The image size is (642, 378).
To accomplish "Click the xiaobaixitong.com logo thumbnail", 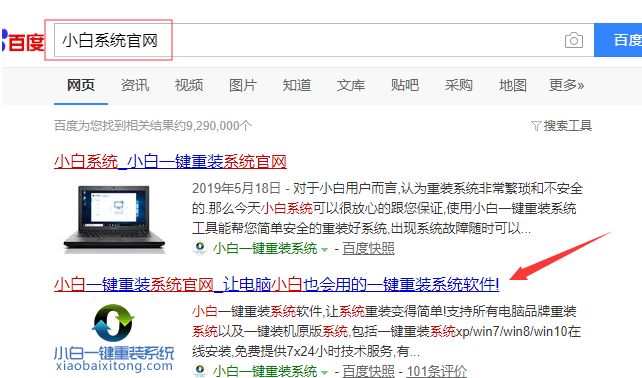I will [114, 338].
